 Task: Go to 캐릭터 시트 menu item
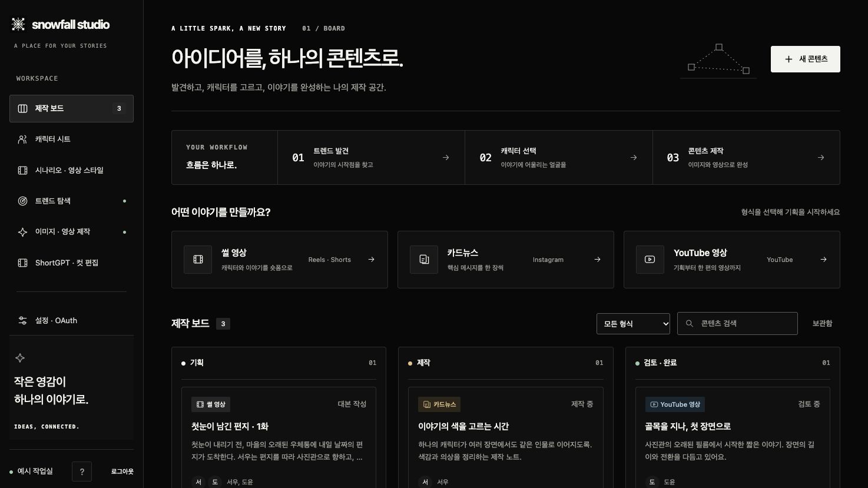[71, 140]
